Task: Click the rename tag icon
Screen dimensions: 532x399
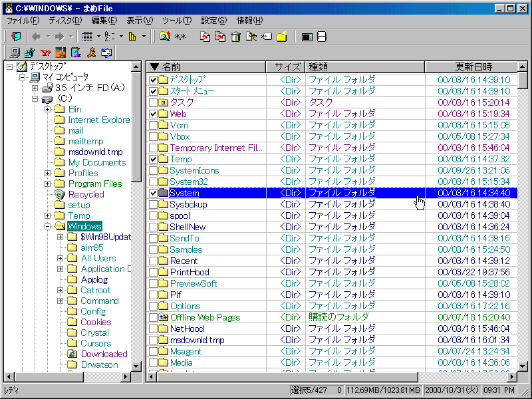Action: point(267,37)
